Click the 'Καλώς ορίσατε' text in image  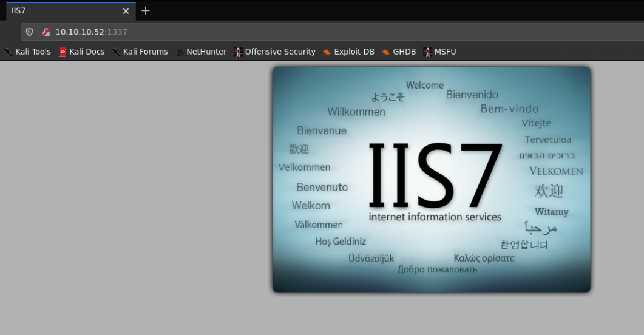[x=484, y=259]
